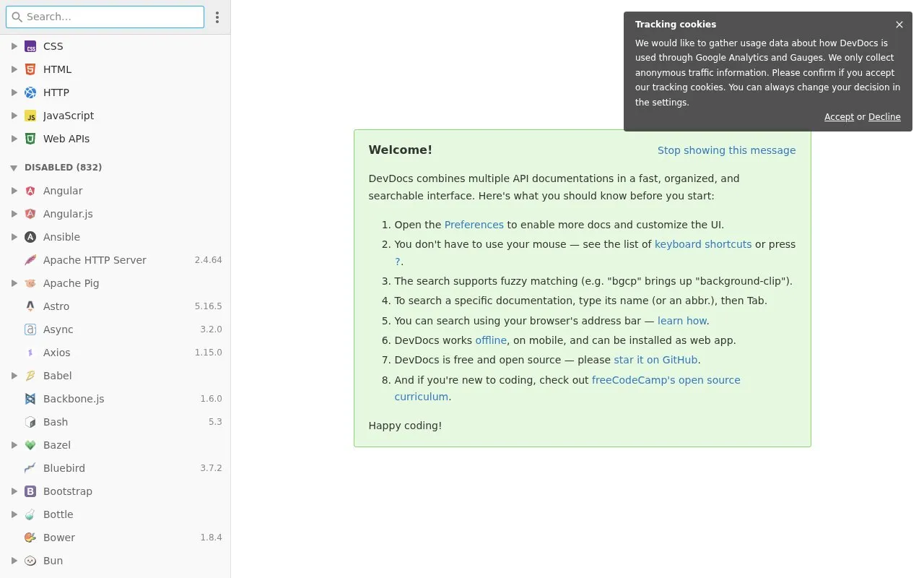Click the Bower bird icon

tap(30, 538)
